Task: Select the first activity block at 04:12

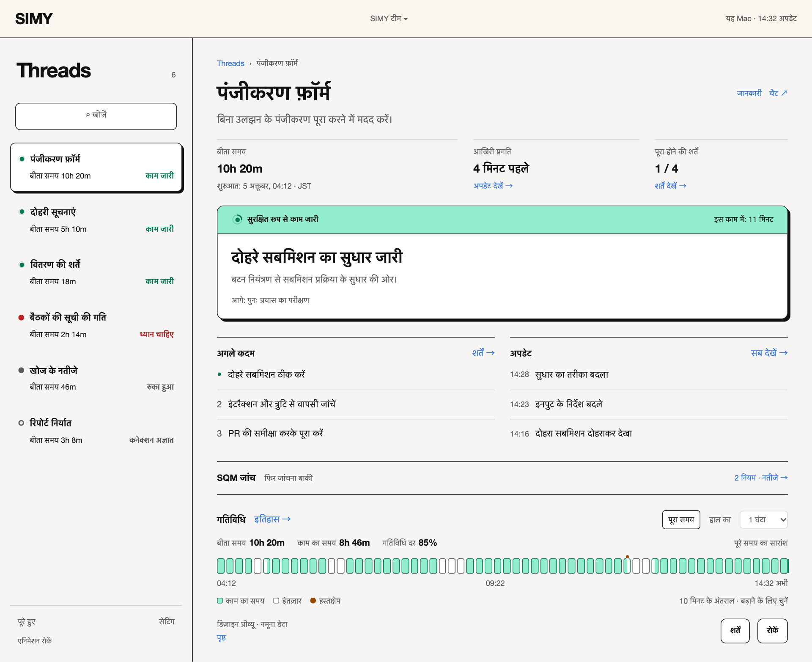Action: 220,566
